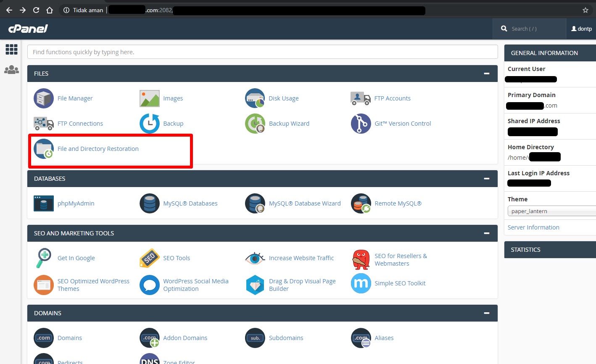The image size is (596, 364).
Task: Open the File Manager icon
Action: pos(44,98)
